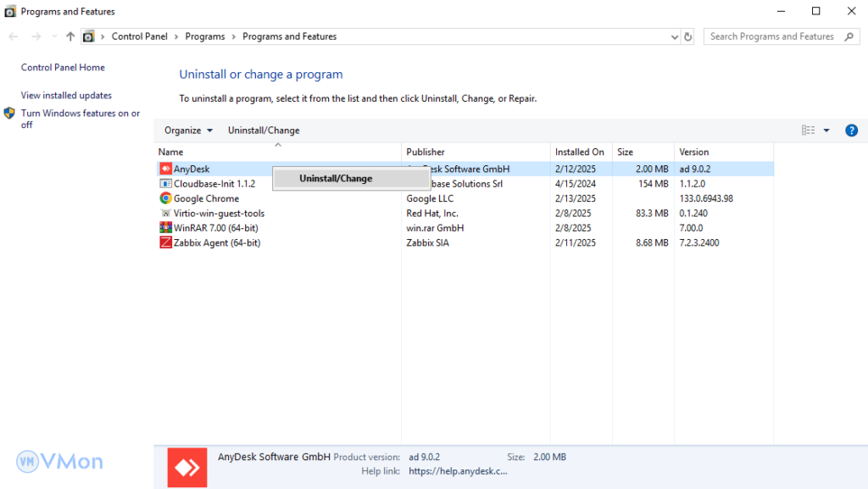Select the Zabbix Agent icon
Screen dimensions: 868x489
coord(166,242)
